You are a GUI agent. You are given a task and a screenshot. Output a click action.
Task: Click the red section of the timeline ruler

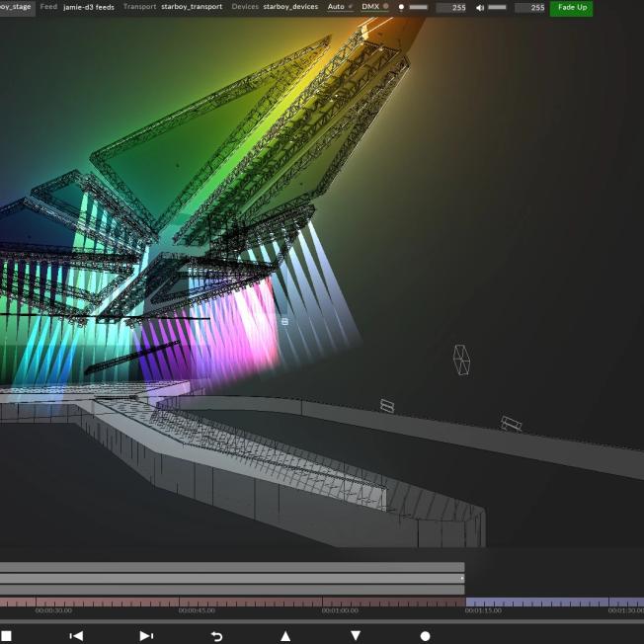(x=232, y=603)
